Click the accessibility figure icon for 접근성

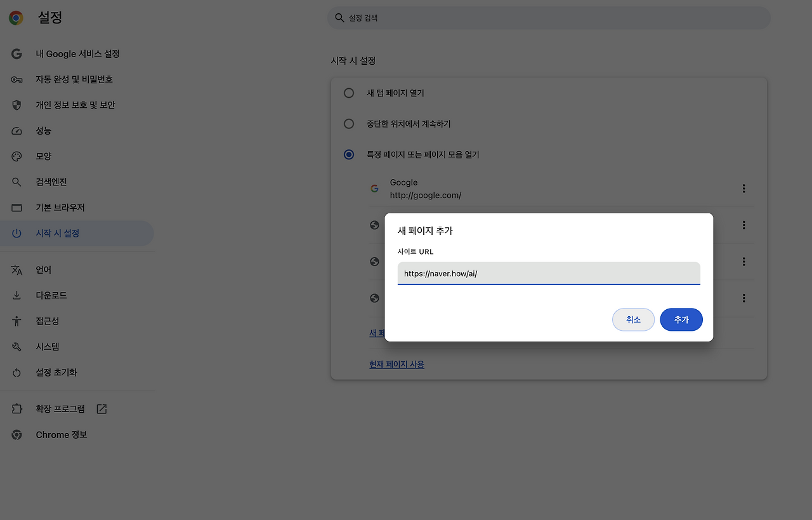[16, 321]
